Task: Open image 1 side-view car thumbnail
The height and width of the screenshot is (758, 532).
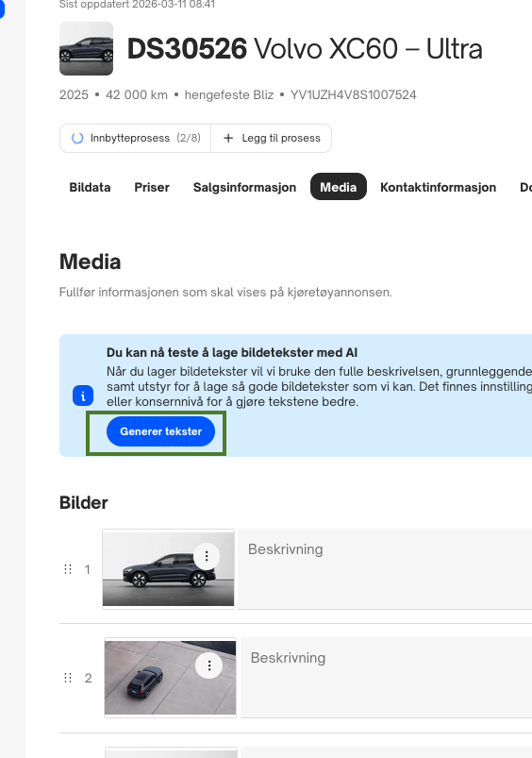Action: (168, 569)
